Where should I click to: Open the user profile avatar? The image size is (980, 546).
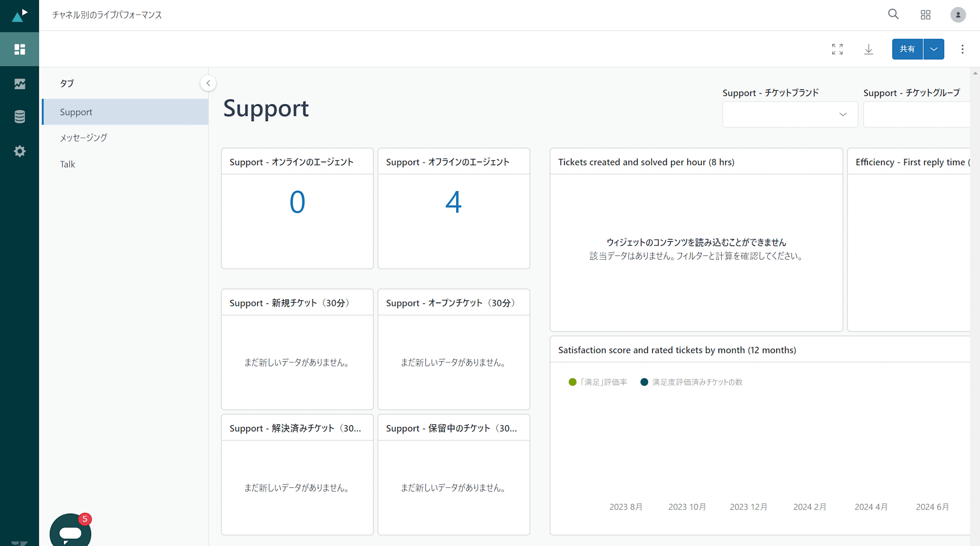[958, 15]
